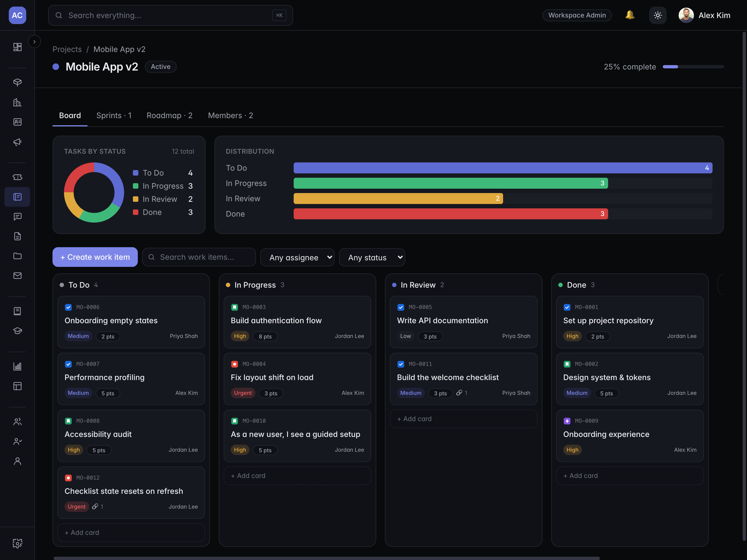Click the task checkbox icon on MO-0005

(401, 307)
